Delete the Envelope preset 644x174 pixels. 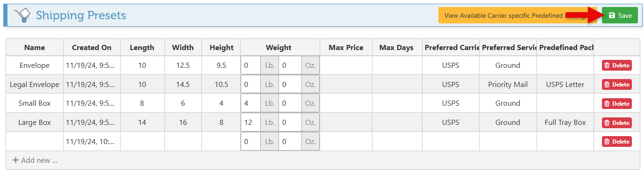click(x=617, y=65)
